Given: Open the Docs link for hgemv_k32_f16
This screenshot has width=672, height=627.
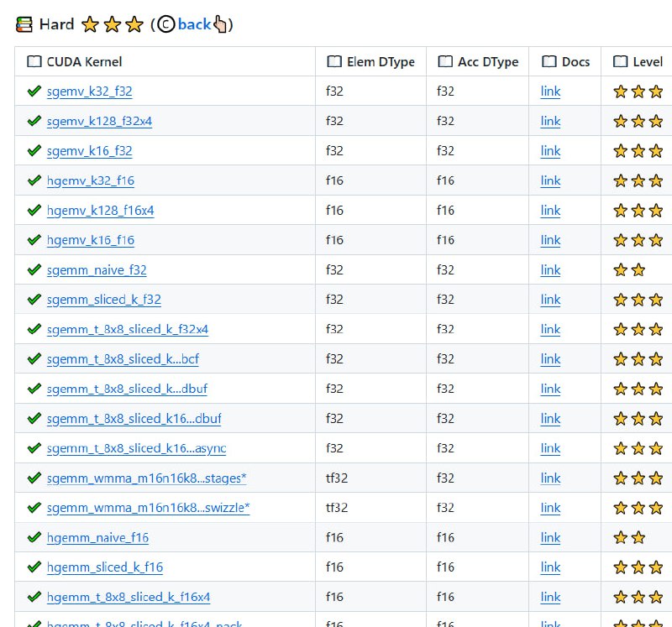Looking at the screenshot, I should click(x=550, y=180).
